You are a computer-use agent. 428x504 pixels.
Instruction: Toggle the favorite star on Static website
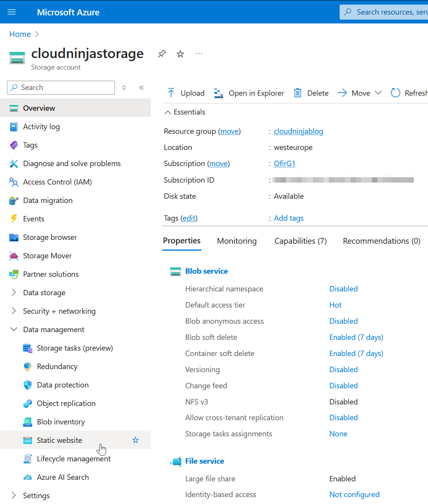tap(135, 440)
